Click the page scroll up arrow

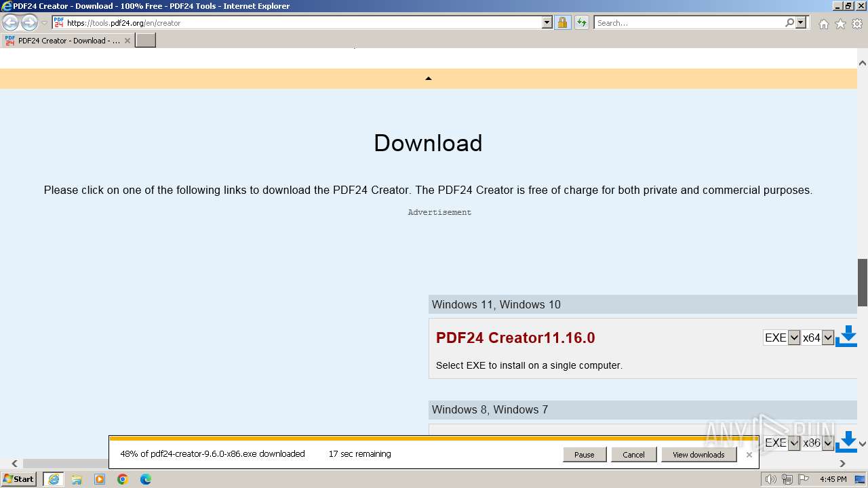pos(863,62)
